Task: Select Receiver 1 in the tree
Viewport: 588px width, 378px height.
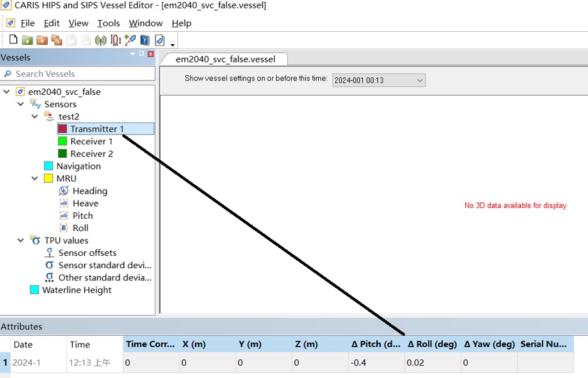Action: click(92, 142)
